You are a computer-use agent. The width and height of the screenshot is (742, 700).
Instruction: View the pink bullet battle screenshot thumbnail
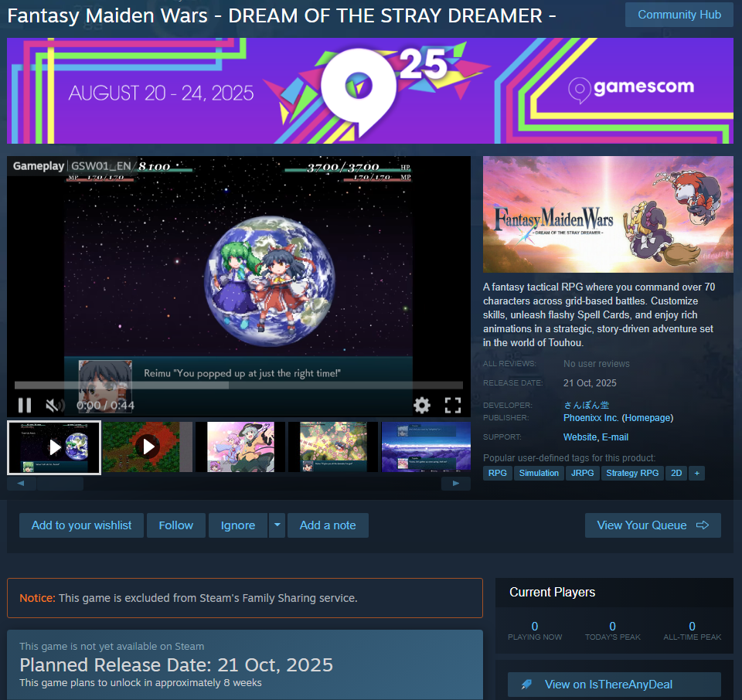(x=333, y=447)
